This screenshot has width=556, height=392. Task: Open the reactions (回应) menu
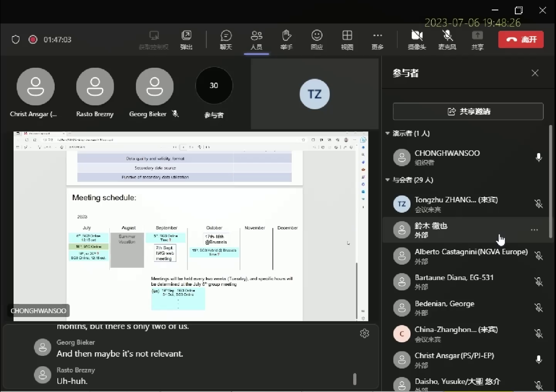317,40
